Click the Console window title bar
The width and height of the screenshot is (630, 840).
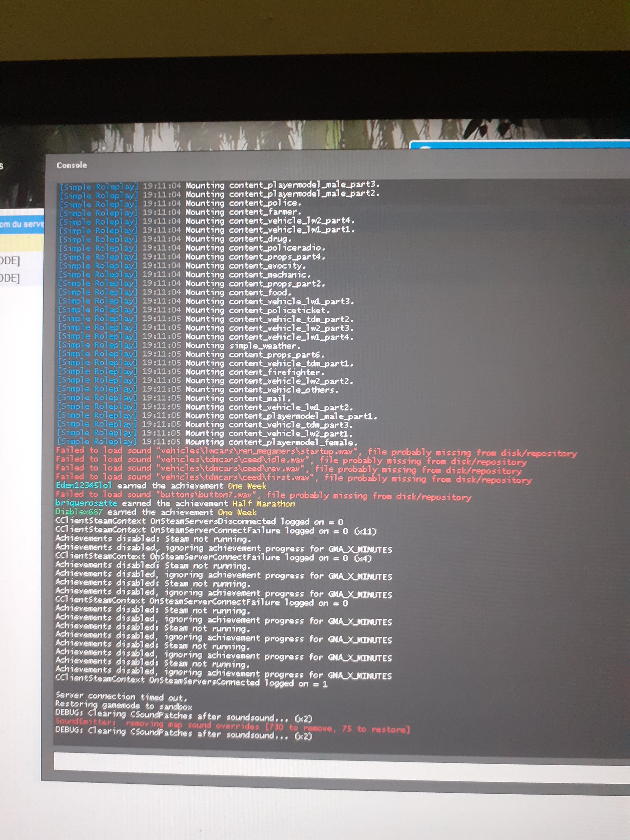point(337,164)
